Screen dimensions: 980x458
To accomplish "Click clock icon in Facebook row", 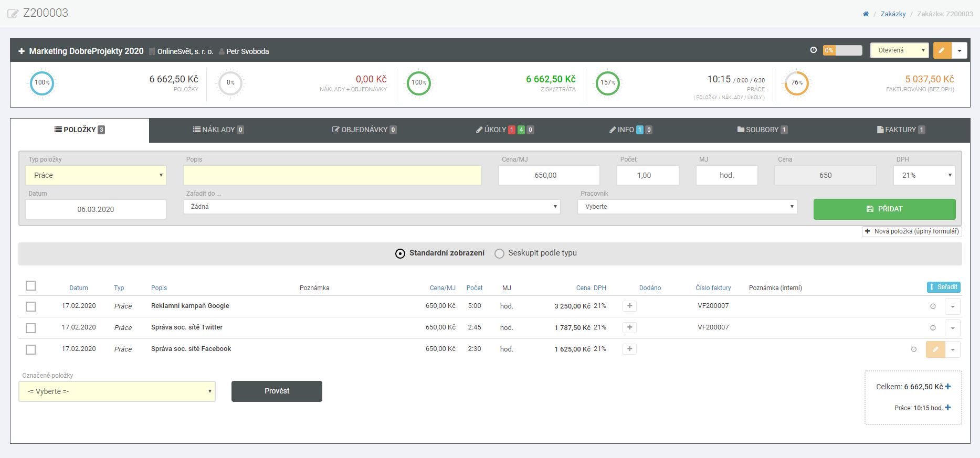I will coord(914,349).
